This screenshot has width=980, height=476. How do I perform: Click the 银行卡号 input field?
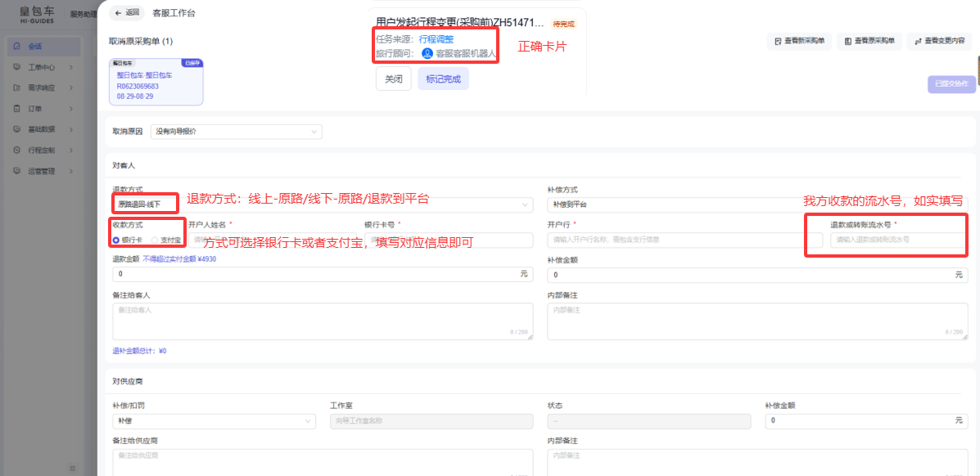[449, 240]
